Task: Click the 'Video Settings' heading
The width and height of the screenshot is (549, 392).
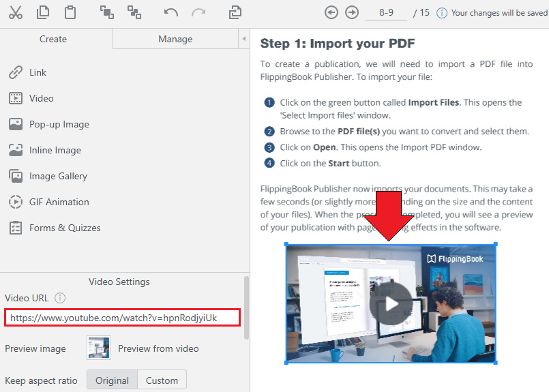Action: point(119,282)
